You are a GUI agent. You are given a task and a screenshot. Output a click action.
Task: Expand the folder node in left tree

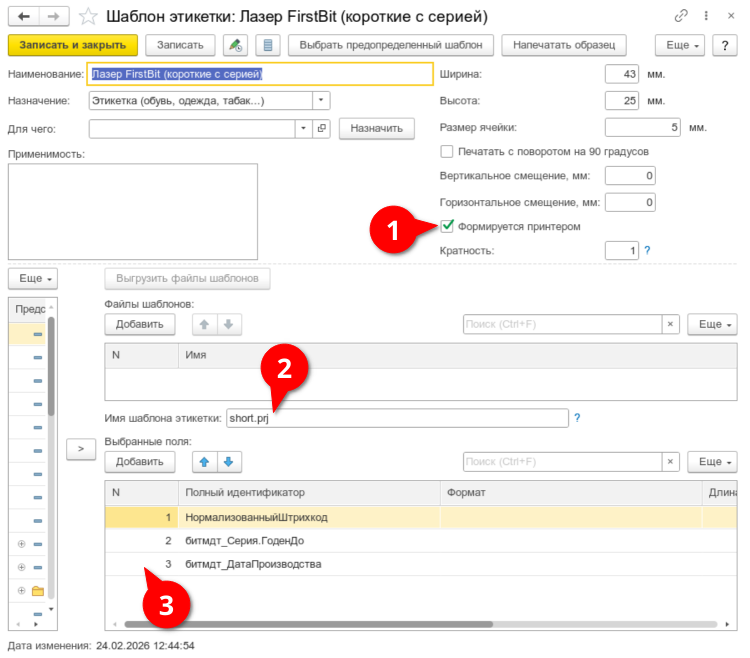(x=21, y=591)
